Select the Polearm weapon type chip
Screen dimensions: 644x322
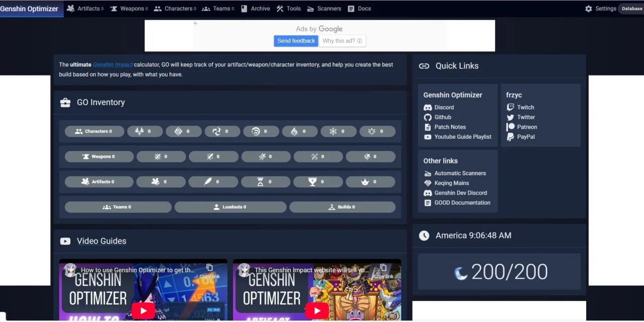click(266, 156)
